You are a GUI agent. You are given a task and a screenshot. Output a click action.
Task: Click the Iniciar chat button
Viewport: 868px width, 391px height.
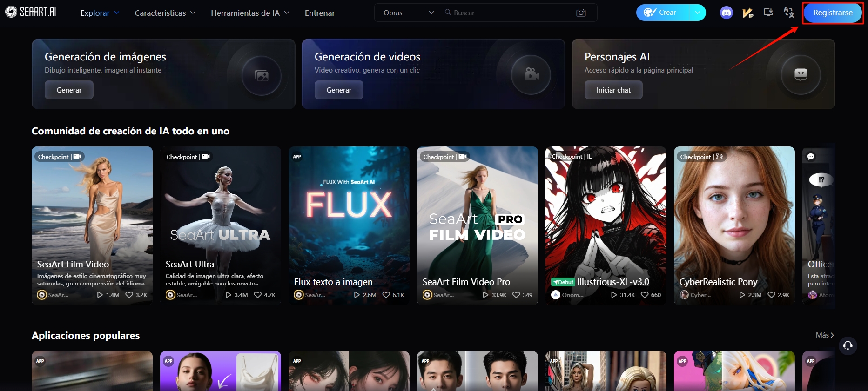click(613, 90)
